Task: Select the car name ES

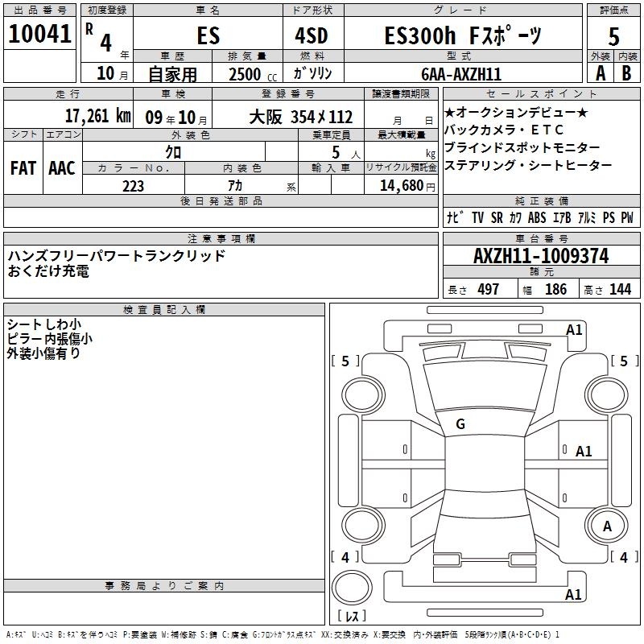Action: [x=208, y=35]
